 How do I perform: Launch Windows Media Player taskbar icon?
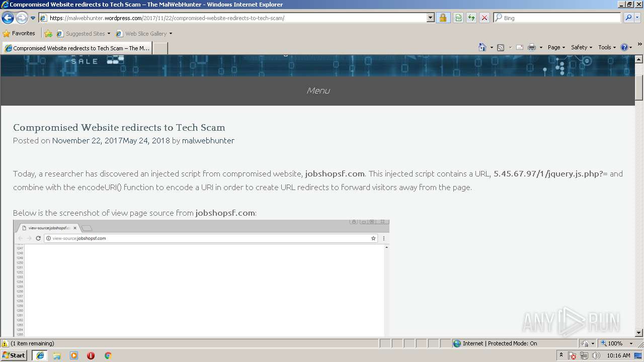pyautogui.click(x=74, y=355)
